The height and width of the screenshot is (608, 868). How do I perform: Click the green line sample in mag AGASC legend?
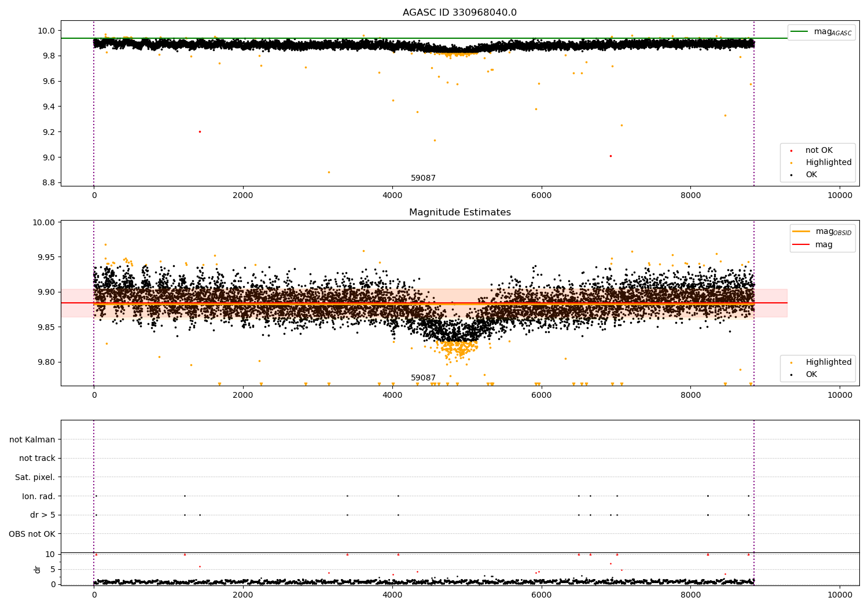pyautogui.click(x=800, y=32)
